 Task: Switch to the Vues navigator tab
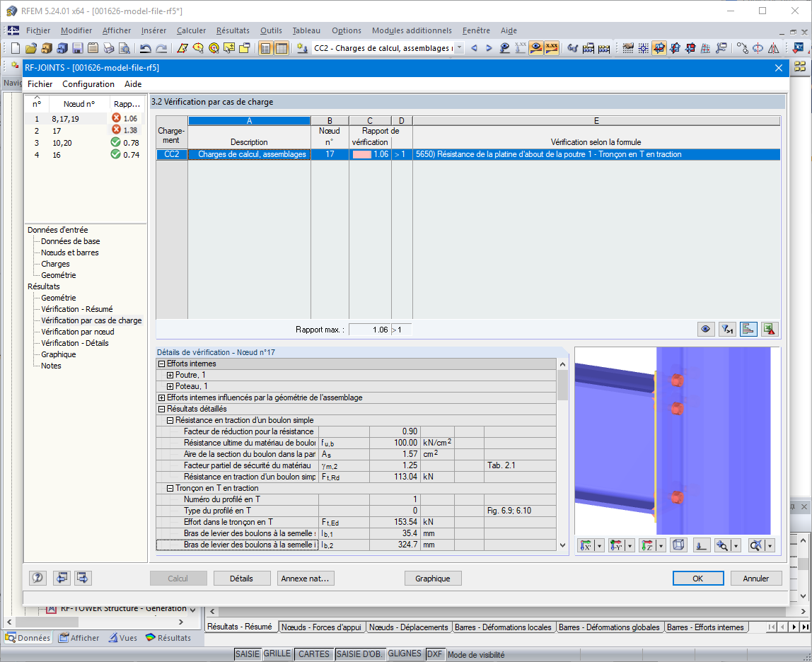[x=123, y=638]
